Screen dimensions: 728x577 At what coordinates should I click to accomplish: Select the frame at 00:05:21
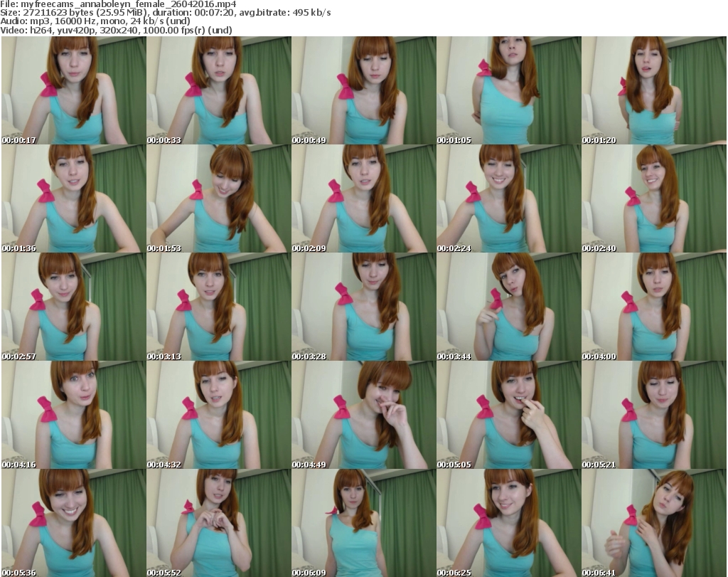(654, 415)
